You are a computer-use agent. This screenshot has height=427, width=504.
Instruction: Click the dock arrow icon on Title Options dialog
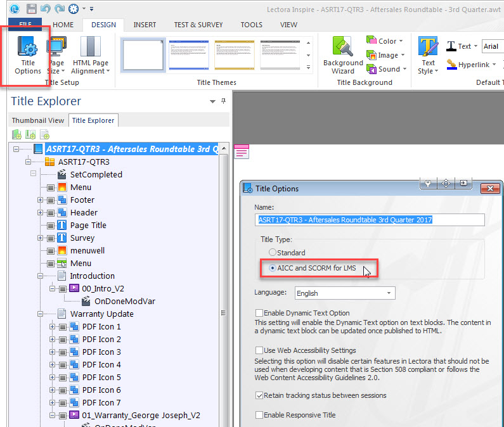pyautogui.click(x=463, y=184)
